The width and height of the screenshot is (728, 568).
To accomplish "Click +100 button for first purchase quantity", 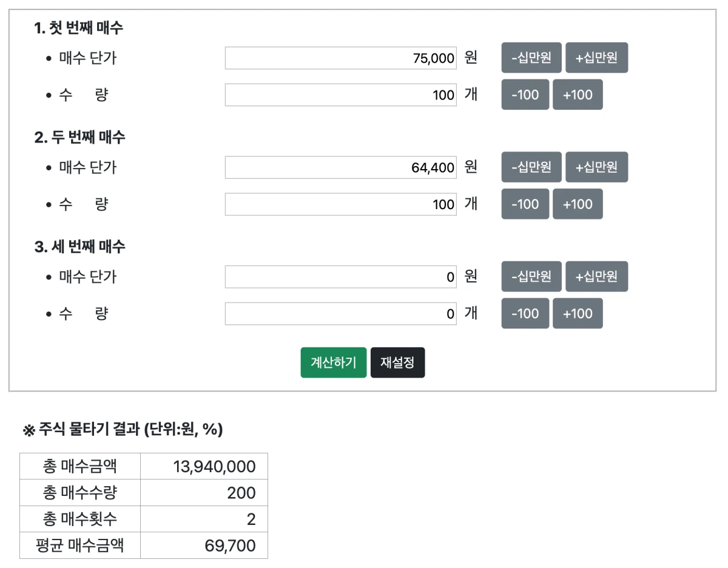I will (x=578, y=95).
